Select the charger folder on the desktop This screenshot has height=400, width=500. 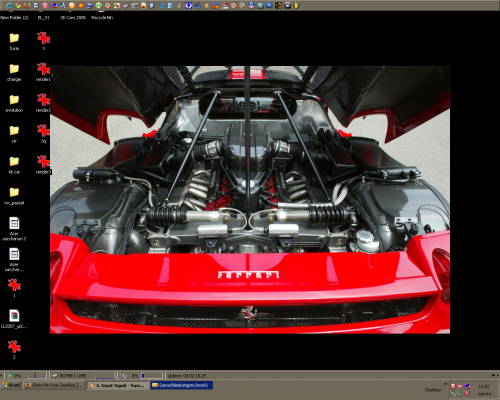click(x=14, y=69)
